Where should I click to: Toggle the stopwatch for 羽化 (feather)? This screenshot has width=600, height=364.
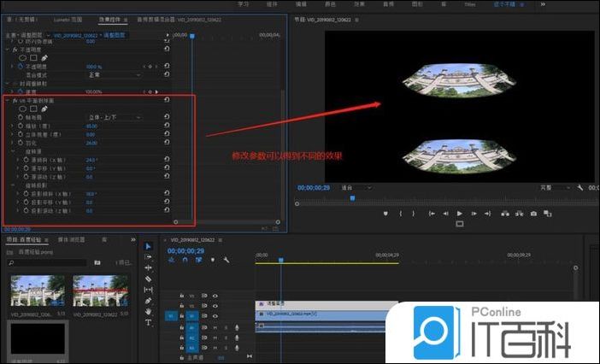click(x=18, y=143)
